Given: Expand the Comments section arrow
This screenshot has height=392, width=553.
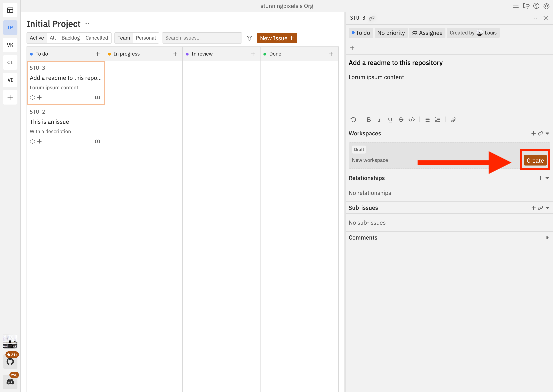Looking at the screenshot, I should (x=547, y=238).
